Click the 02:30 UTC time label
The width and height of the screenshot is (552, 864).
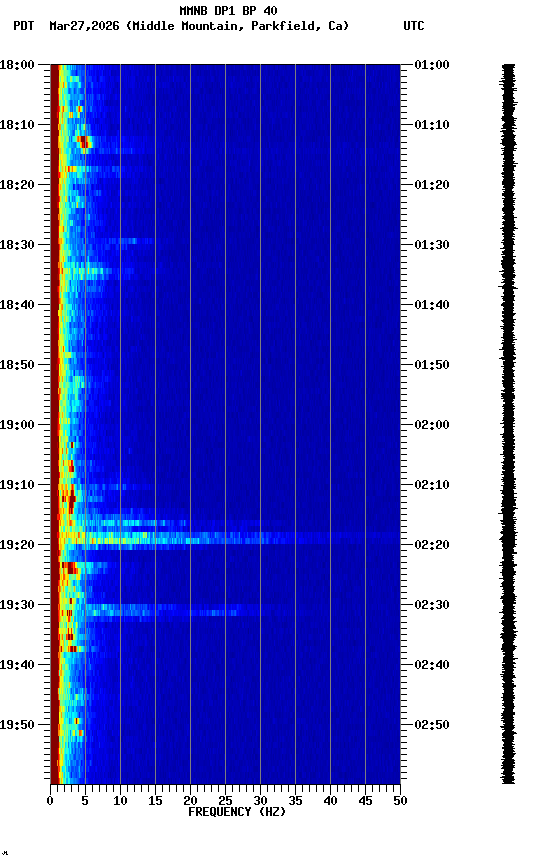click(432, 605)
